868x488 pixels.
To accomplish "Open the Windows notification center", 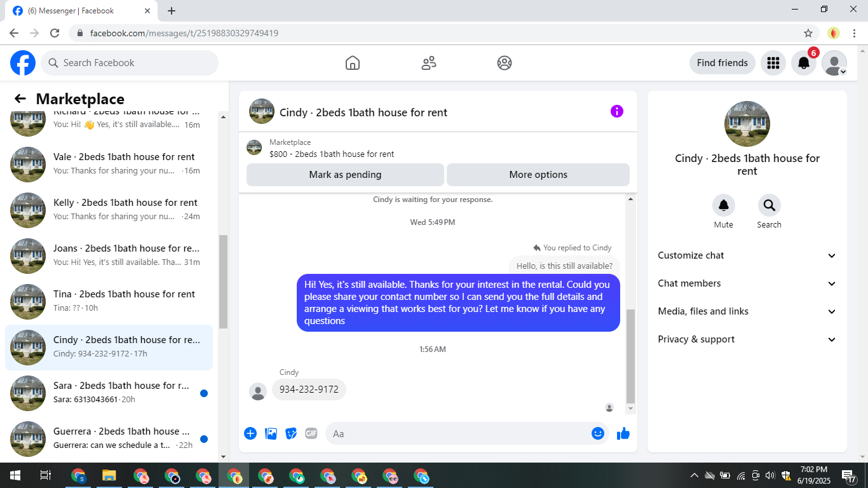I will (x=849, y=475).
